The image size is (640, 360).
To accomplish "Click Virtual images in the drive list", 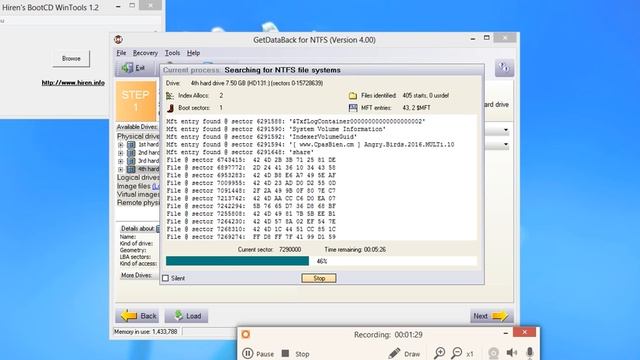I will pos(138,194).
